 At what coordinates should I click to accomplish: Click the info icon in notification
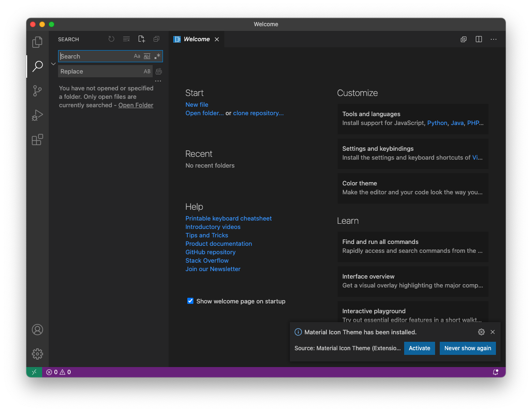pyautogui.click(x=298, y=332)
